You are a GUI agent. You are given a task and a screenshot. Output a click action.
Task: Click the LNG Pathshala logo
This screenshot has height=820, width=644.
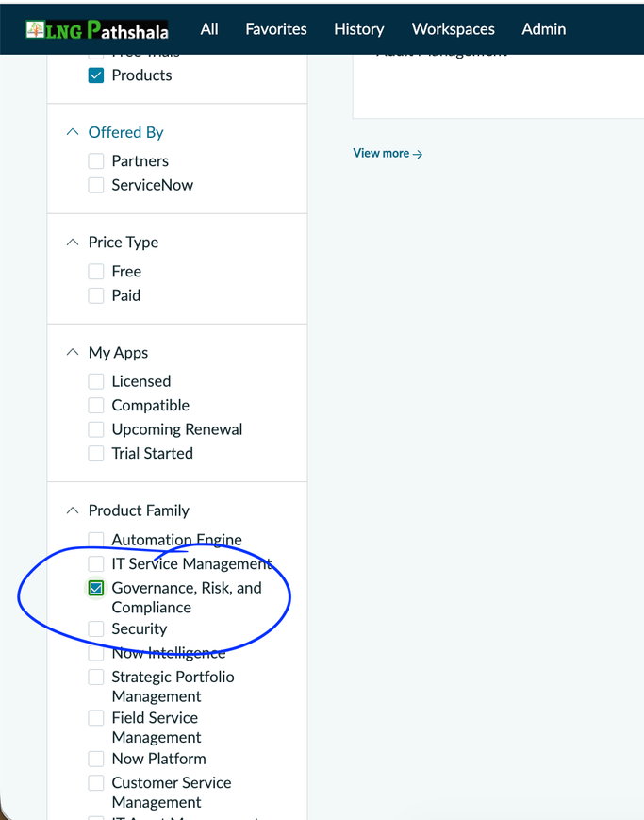coord(97,30)
